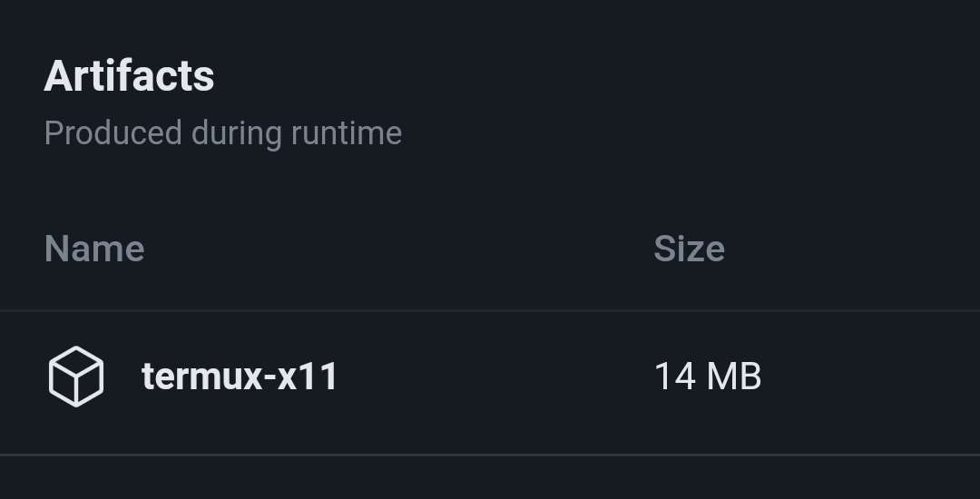Click the Name column header
The width and height of the screenshot is (980, 499).
[94, 249]
